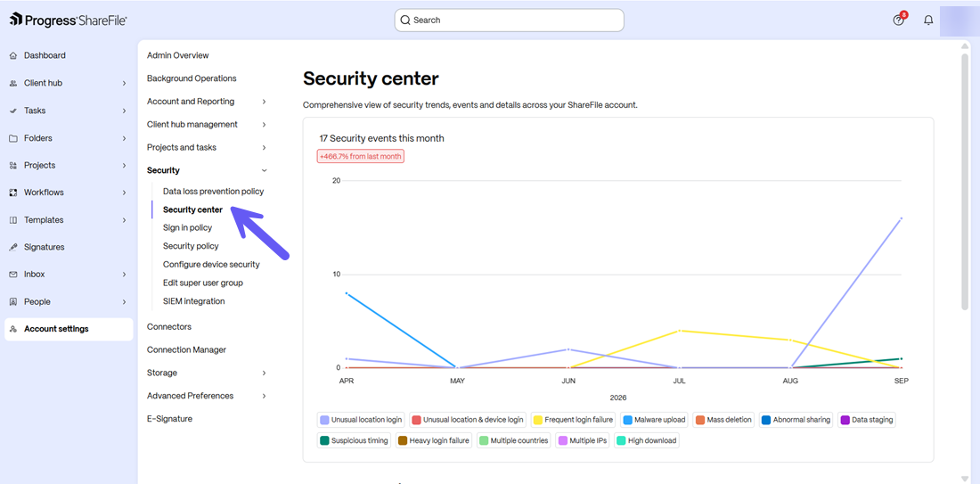Expand the Client hub sidebar chevron
The width and height of the screenshot is (980, 484).
125,83
